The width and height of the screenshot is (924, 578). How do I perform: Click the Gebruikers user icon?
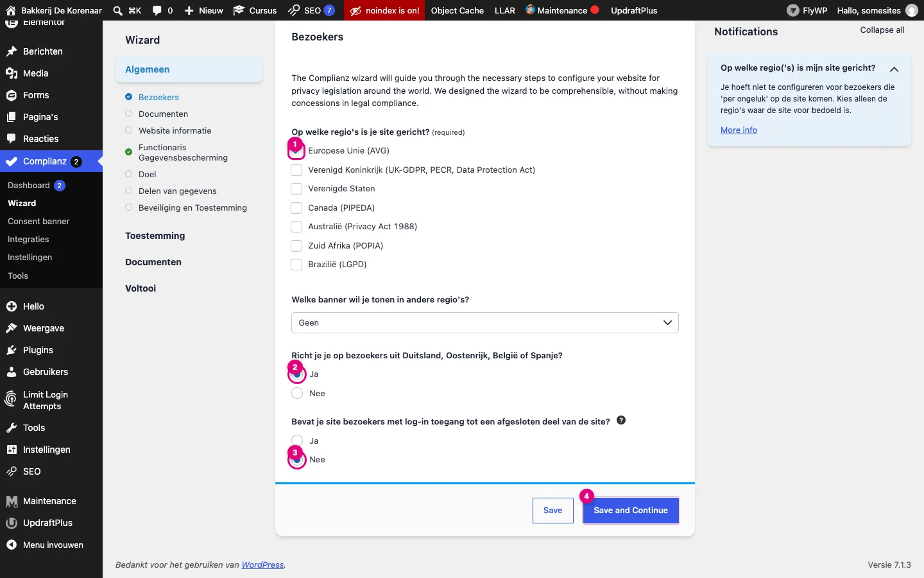tap(12, 372)
